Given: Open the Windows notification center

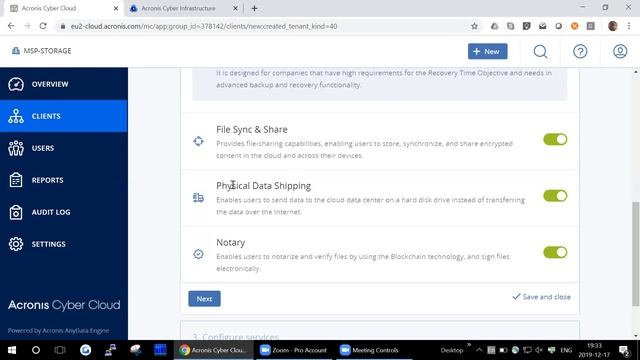Looking at the screenshot, I should coord(624,350).
